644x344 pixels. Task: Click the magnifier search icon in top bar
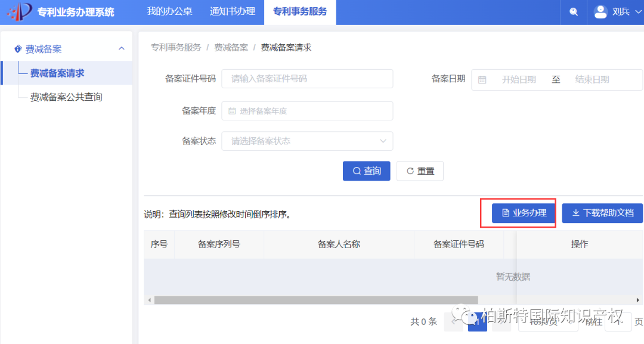point(573,11)
